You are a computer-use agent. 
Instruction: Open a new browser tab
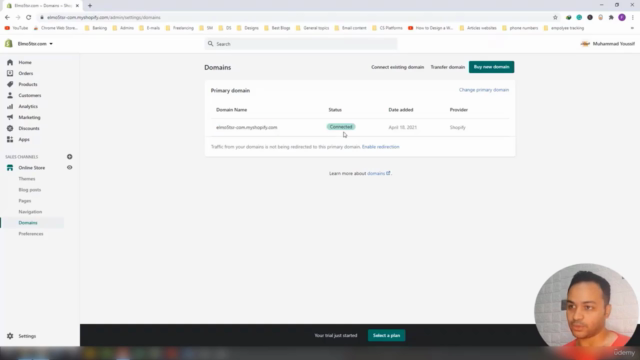click(90, 6)
